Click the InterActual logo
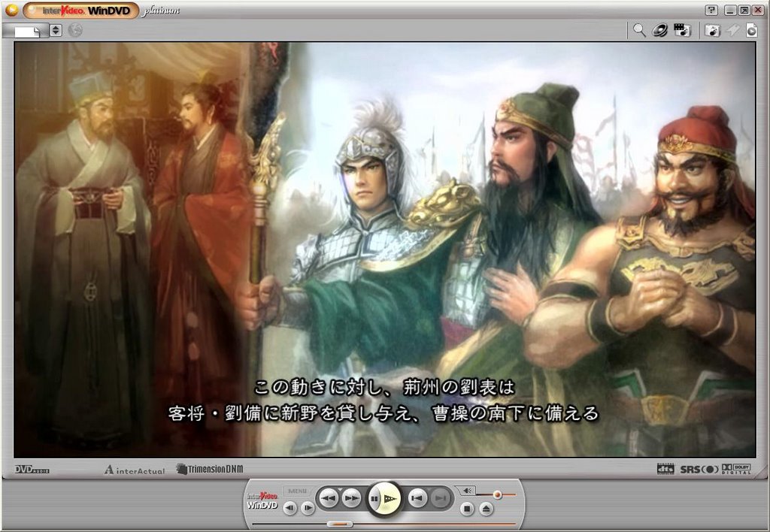770x532 pixels. (135, 470)
